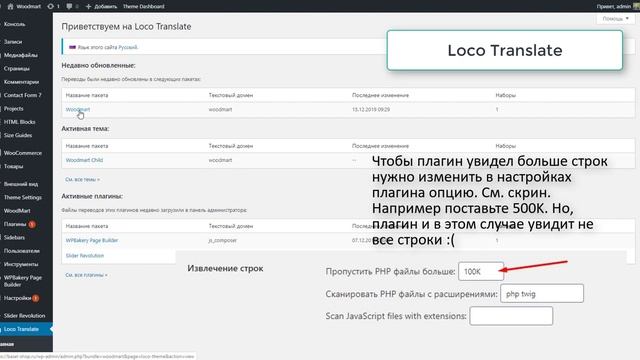Click the 15.12.2019 09:29 date cell
640x360 pixels.
coord(371,109)
